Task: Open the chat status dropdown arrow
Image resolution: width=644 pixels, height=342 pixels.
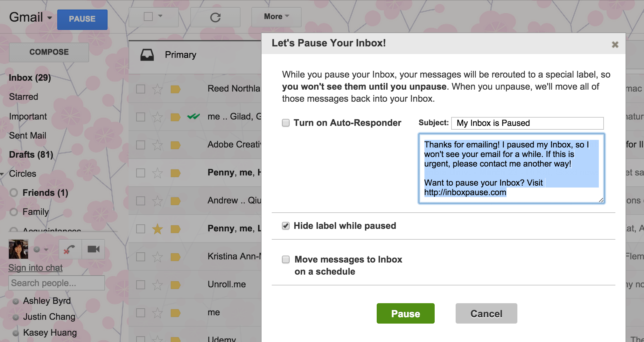Action: tap(46, 250)
